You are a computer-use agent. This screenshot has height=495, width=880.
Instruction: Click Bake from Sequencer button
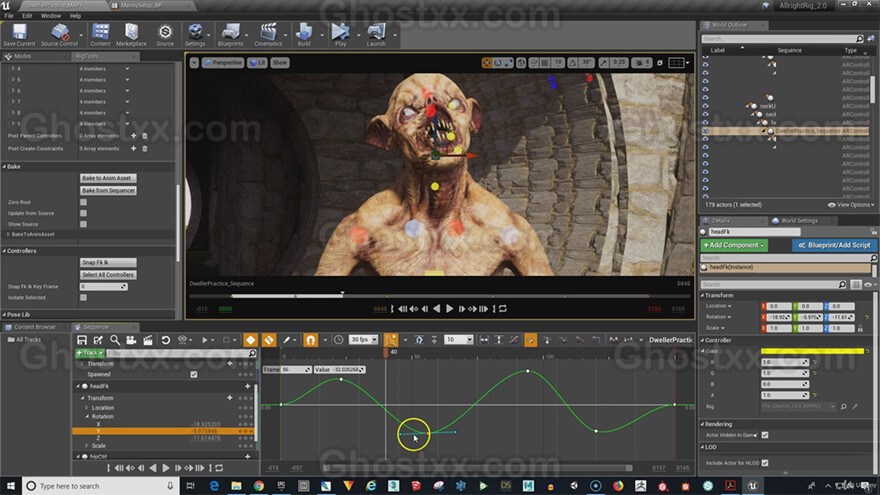[108, 191]
